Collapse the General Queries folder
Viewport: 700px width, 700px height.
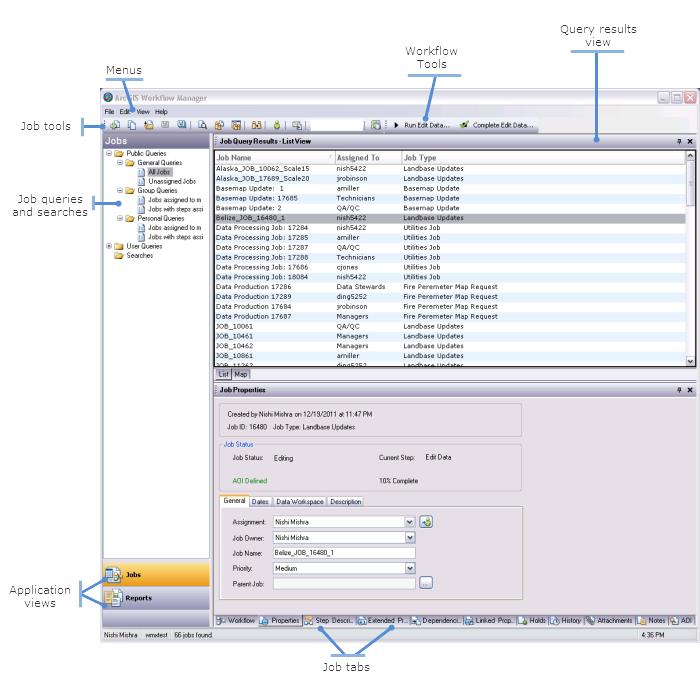[120, 162]
